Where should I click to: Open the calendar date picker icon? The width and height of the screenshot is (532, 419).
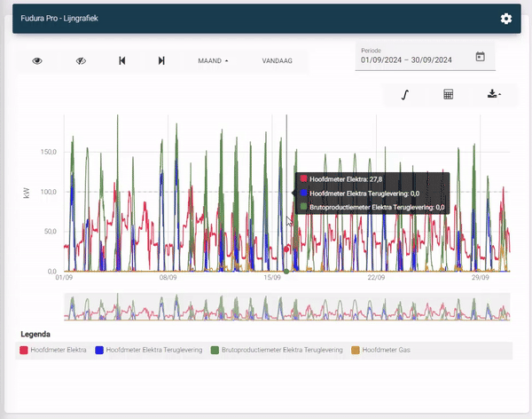(480, 57)
